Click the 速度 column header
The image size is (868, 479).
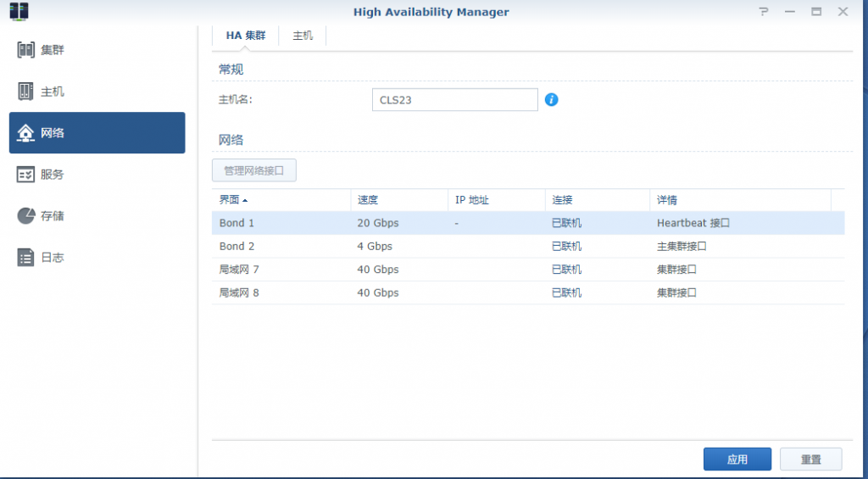coord(399,200)
